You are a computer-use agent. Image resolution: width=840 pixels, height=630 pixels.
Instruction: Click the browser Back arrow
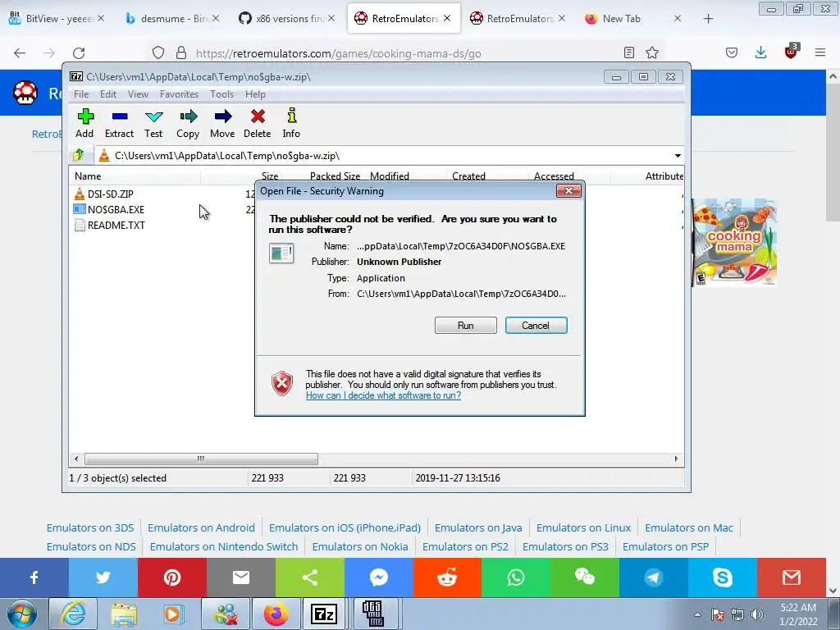click(20, 53)
